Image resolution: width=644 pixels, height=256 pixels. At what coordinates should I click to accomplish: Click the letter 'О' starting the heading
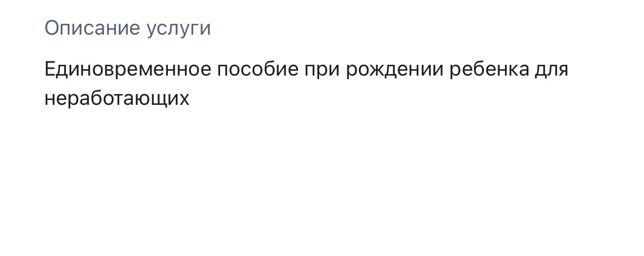click(51, 28)
